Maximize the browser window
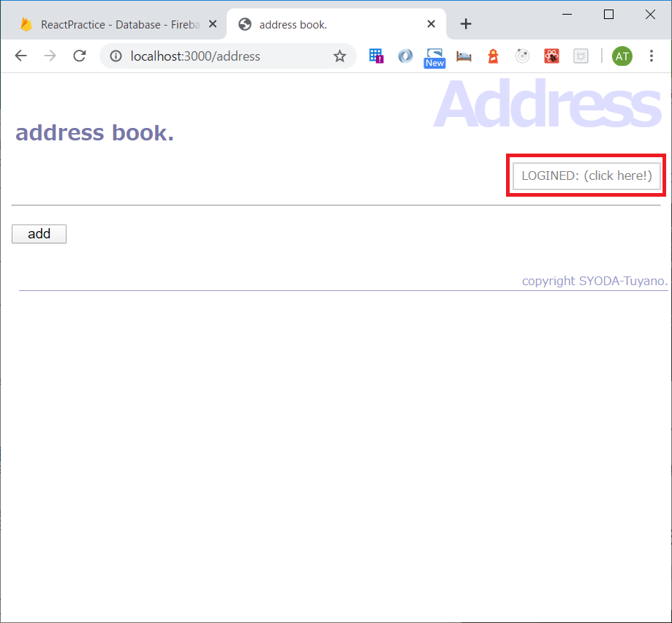Image resolution: width=672 pixels, height=623 pixels. click(608, 15)
